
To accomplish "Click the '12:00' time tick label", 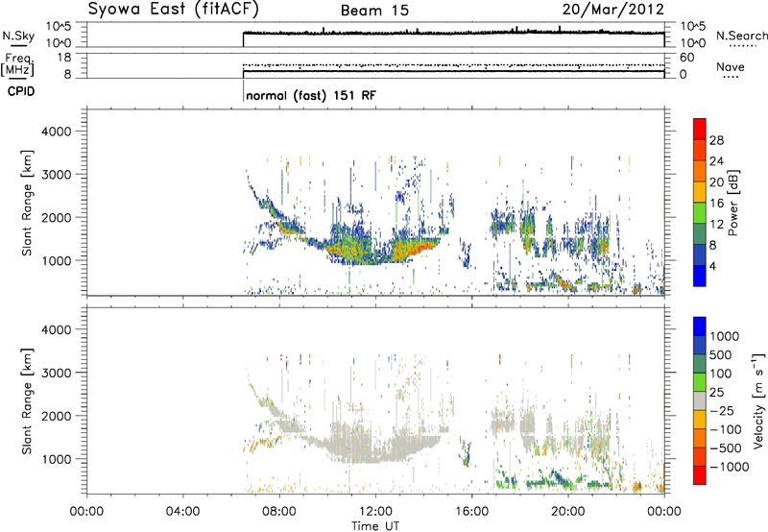I will (375, 512).
